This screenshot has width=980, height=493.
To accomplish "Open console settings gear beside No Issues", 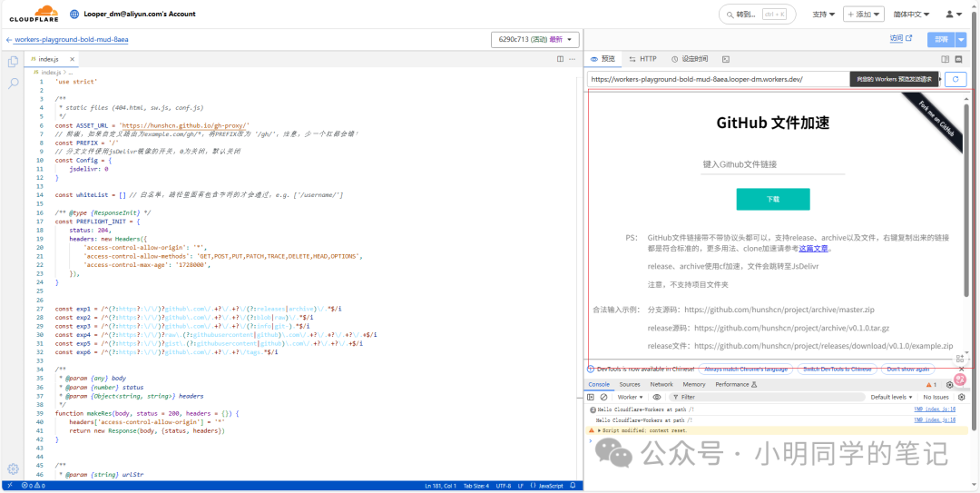I will pos(961,397).
